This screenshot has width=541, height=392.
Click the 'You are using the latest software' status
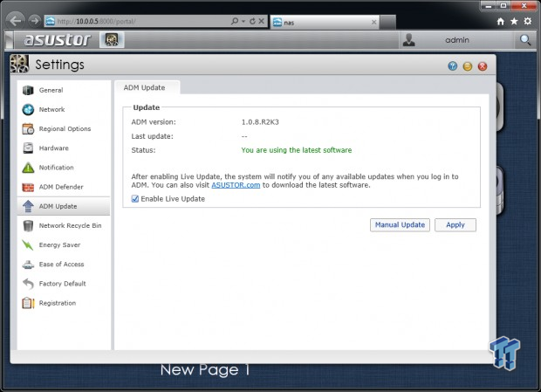click(x=297, y=150)
